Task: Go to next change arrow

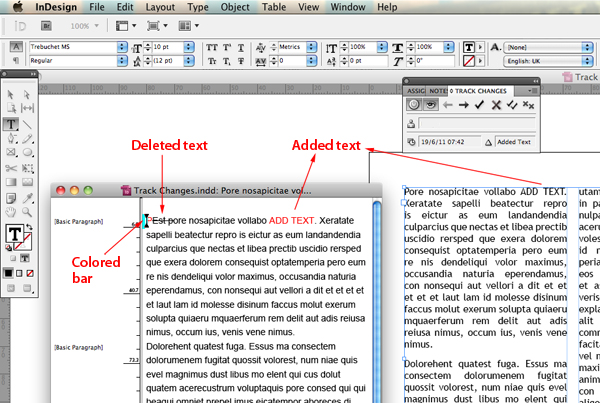Action: click(464, 105)
